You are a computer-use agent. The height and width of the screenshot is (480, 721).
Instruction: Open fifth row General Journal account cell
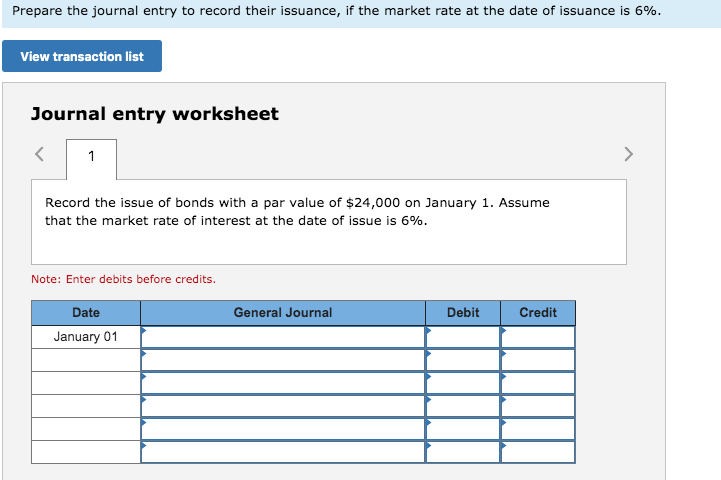pos(283,429)
